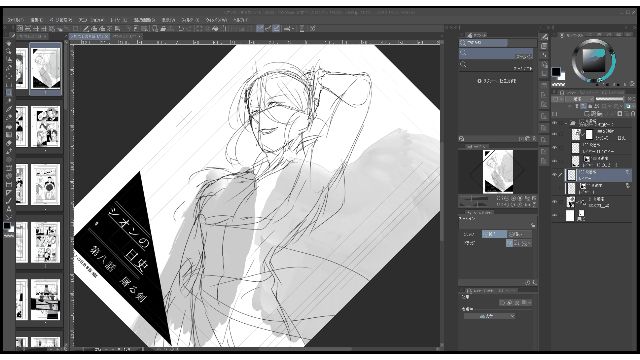The image size is (640, 360).
Task: Select the layer directly below the highlighted layer
Action: click(598, 188)
